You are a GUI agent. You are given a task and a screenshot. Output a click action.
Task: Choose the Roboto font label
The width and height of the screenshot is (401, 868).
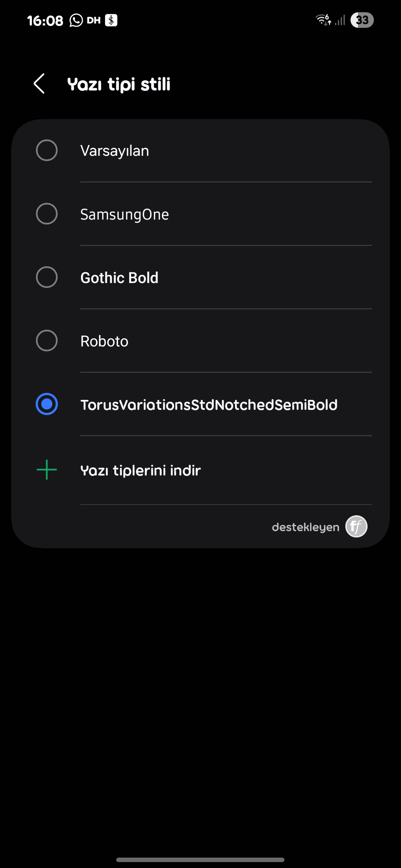104,341
